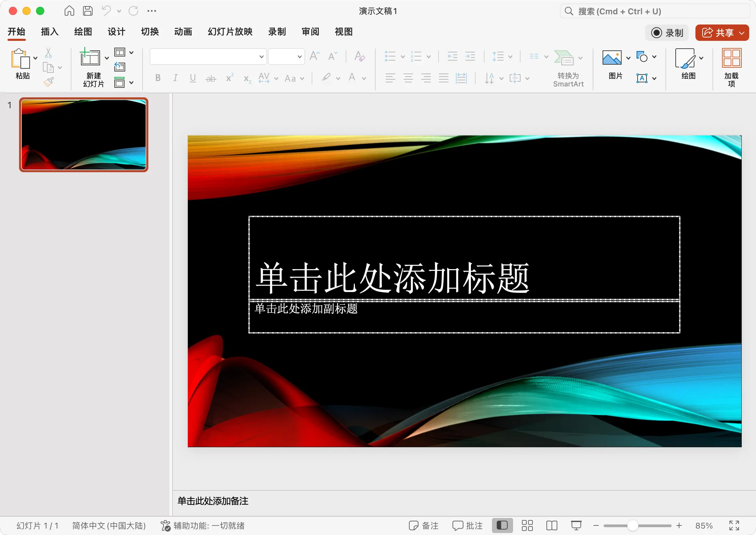
Task: Toggle the 批注 comments pane
Action: point(467,525)
